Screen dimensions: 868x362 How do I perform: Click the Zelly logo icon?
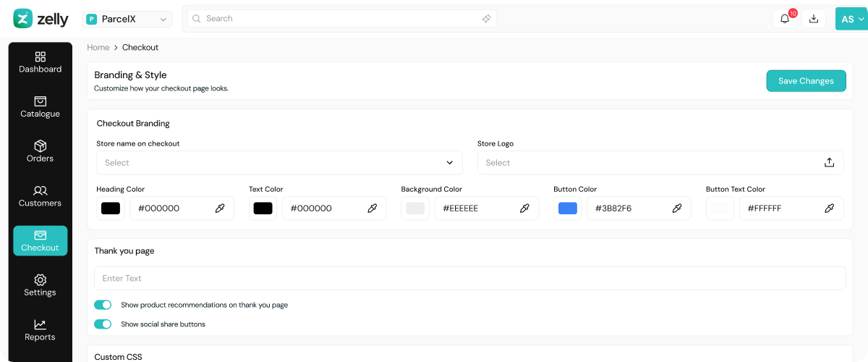pos(23,19)
